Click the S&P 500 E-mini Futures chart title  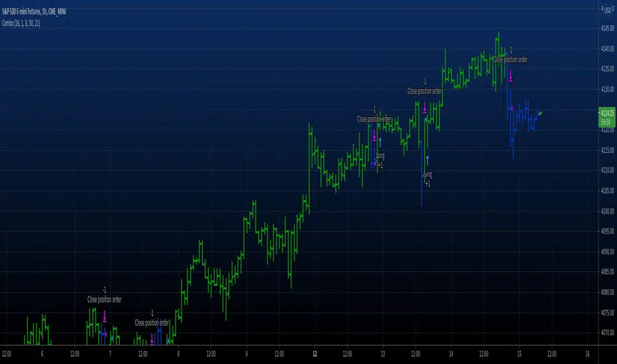click(x=34, y=12)
